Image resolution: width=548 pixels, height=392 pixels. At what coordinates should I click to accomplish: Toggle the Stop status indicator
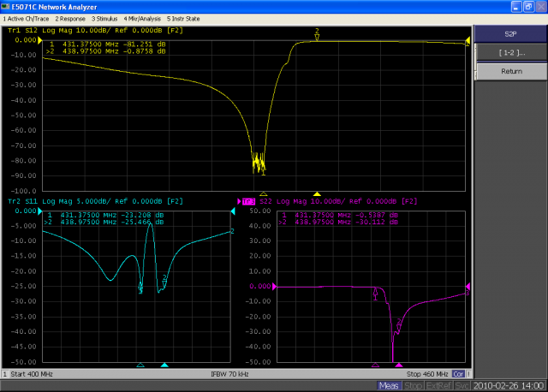(413, 386)
